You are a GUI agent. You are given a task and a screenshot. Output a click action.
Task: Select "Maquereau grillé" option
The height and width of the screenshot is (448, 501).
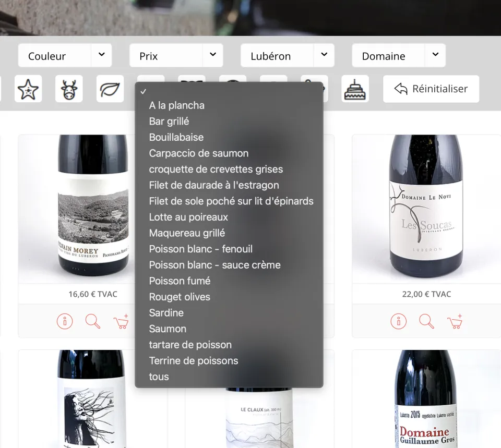(x=229, y=233)
